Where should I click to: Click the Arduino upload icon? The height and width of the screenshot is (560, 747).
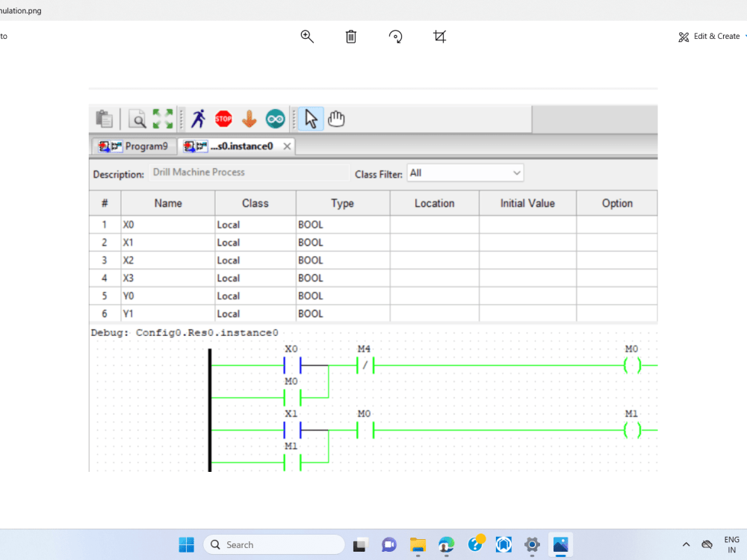click(274, 118)
